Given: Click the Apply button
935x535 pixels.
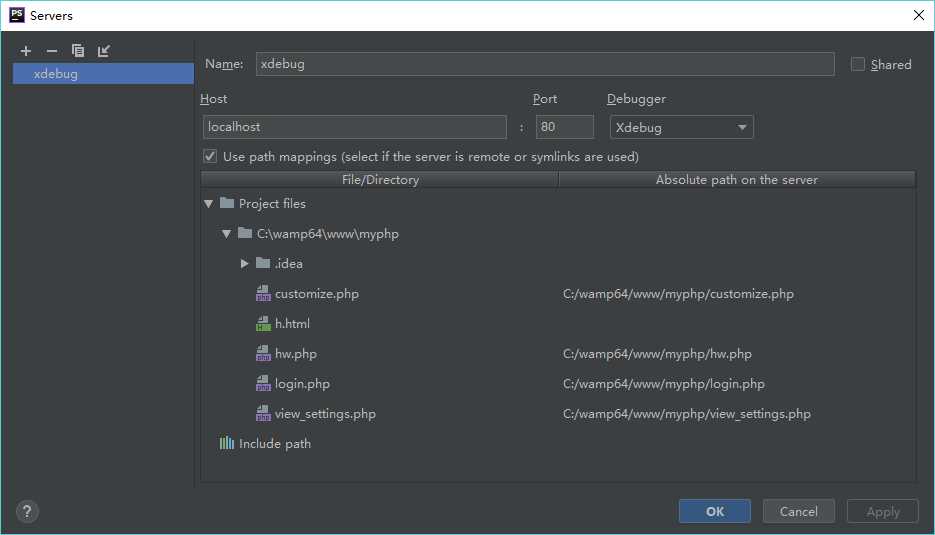Looking at the screenshot, I should click(883, 511).
